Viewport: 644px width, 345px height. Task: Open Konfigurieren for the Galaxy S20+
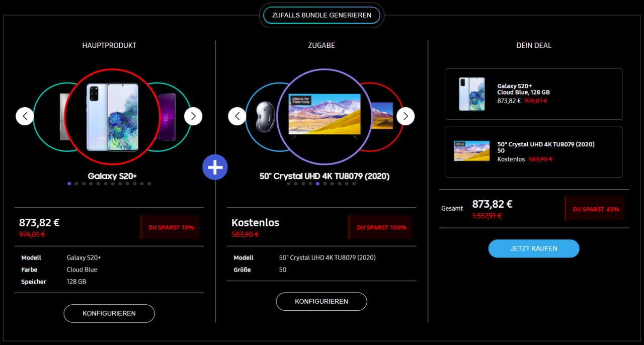(x=109, y=313)
